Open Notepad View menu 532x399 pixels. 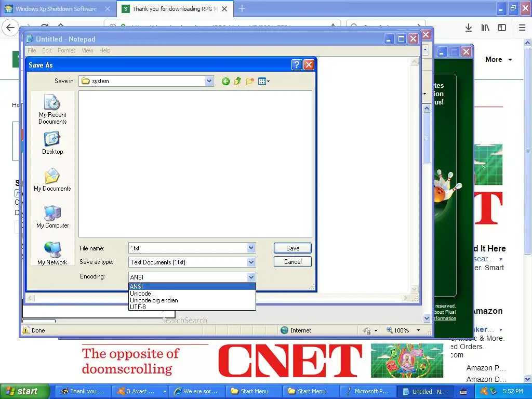pos(87,50)
